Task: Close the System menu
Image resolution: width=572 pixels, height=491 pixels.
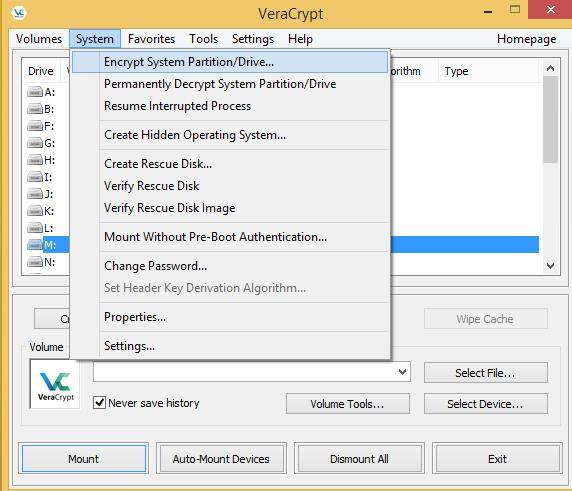Action: pyautogui.click(x=95, y=39)
